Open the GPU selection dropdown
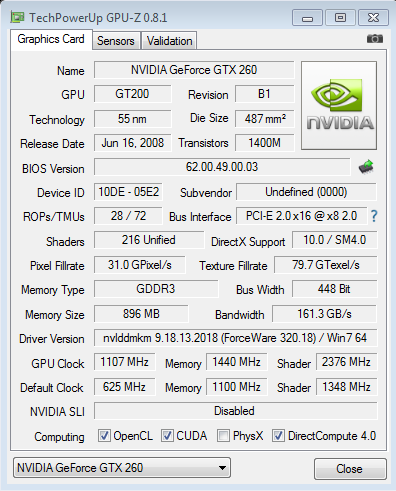The image size is (396, 491). (122, 468)
